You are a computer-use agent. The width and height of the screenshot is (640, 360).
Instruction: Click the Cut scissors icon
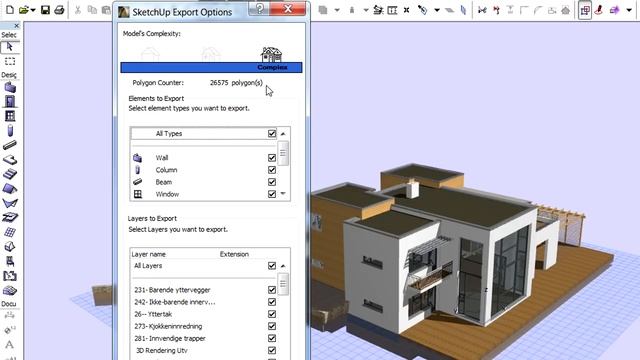tap(78, 9)
